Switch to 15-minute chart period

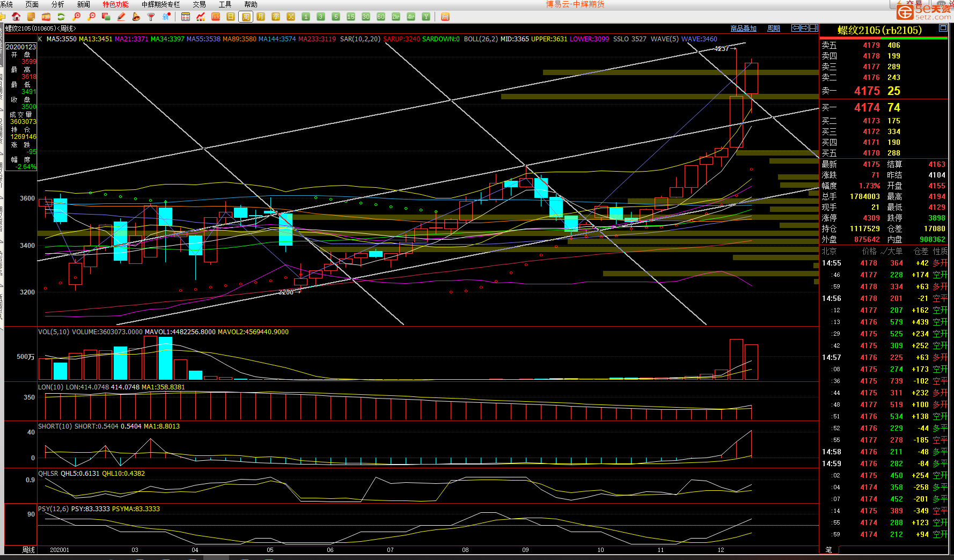pyautogui.click(x=351, y=17)
